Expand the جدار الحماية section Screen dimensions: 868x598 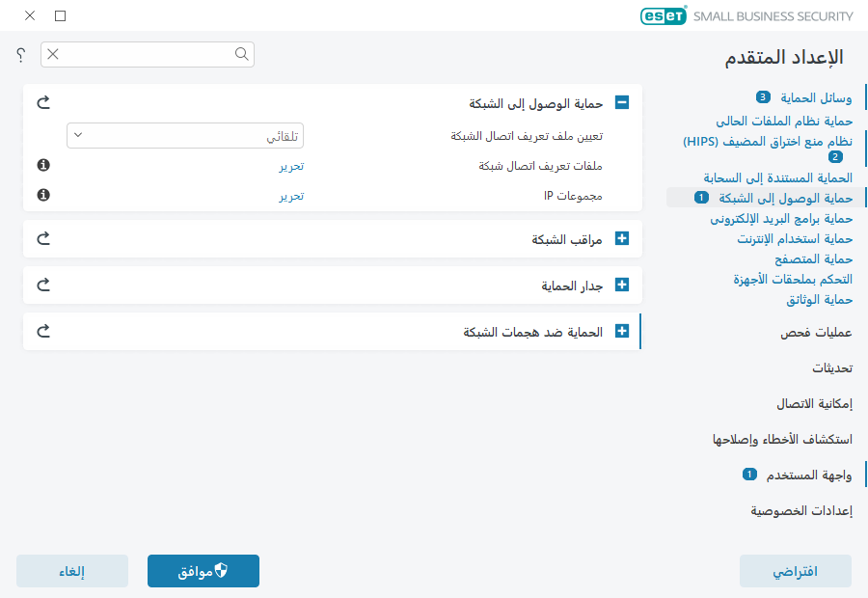[x=623, y=285]
